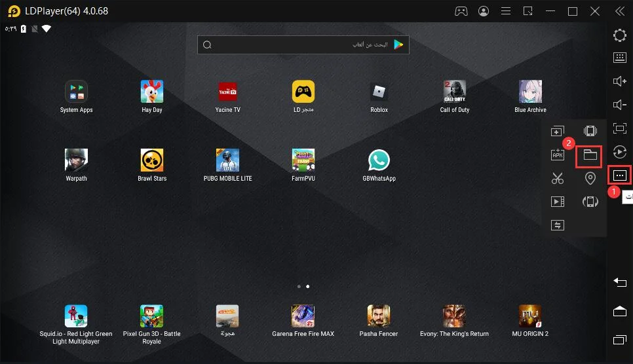Click the Android home button
Image resolution: width=633 pixels, height=364 pixels.
pyautogui.click(x=620, y=311)
